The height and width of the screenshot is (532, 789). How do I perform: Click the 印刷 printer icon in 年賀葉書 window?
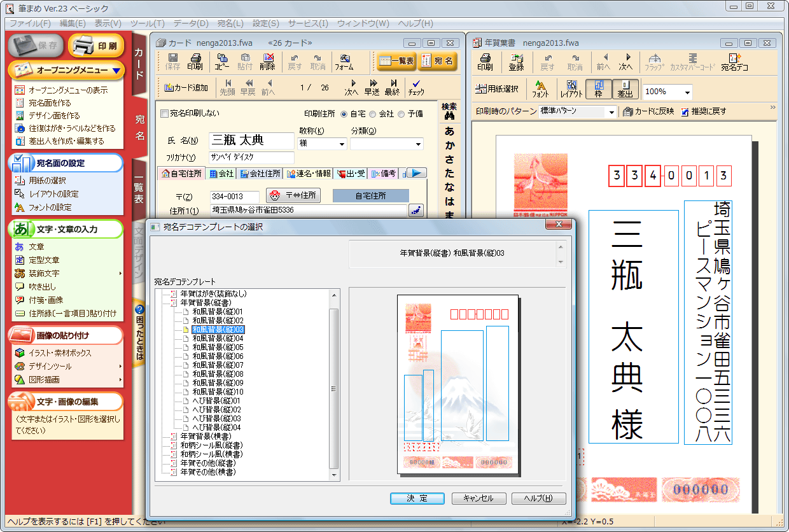pyautogui.click(x=485, y=61)
